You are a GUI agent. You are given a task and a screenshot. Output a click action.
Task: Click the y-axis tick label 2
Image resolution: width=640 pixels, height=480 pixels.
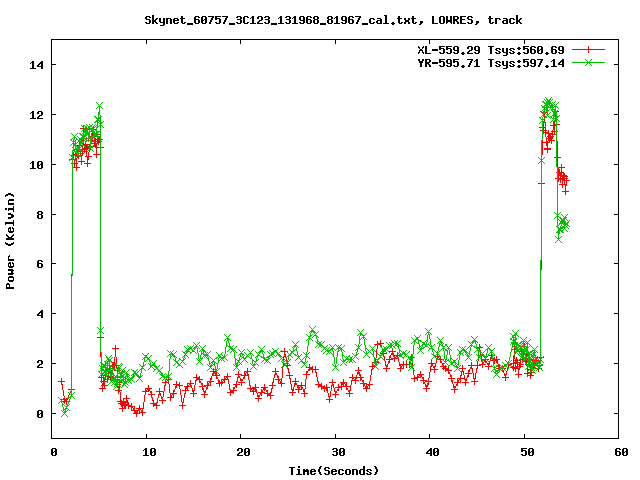coord(40,364)
